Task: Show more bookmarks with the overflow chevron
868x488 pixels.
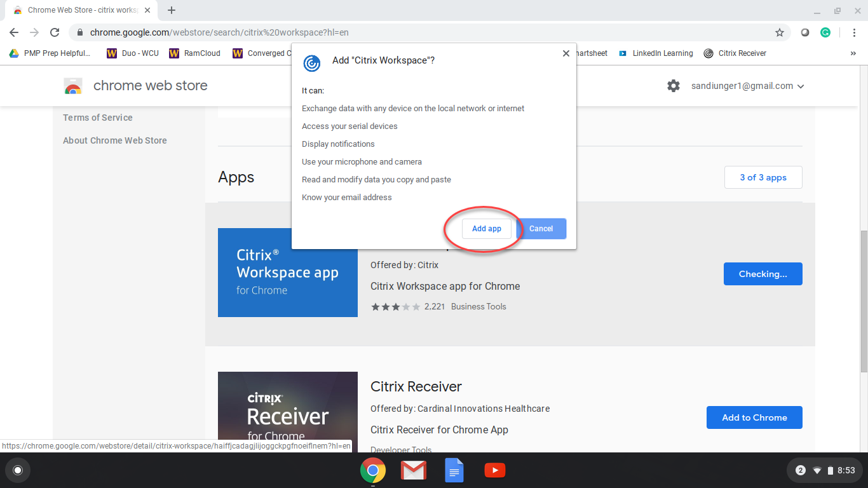Action: [853, 53]
